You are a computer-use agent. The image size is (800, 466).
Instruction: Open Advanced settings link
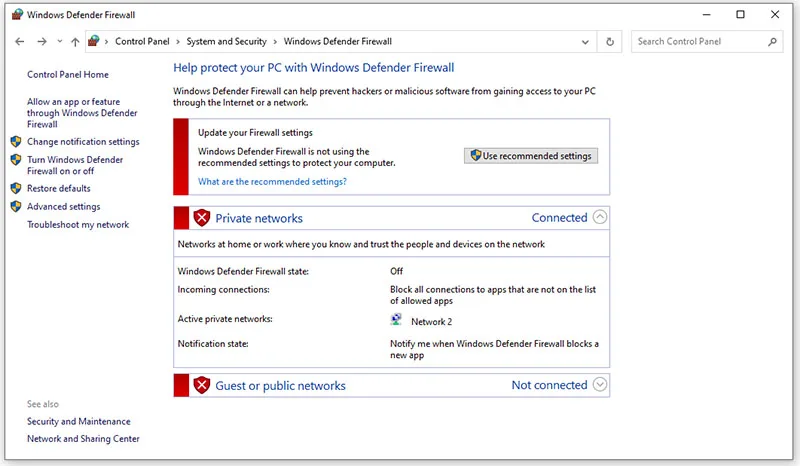(63, 206)
